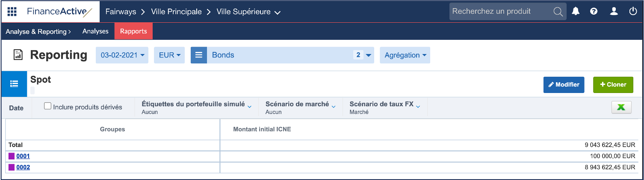This screenshot has width=644, height=180.
Task: Expand the Agrégation dropdown
Action: [x=405, y=55]
